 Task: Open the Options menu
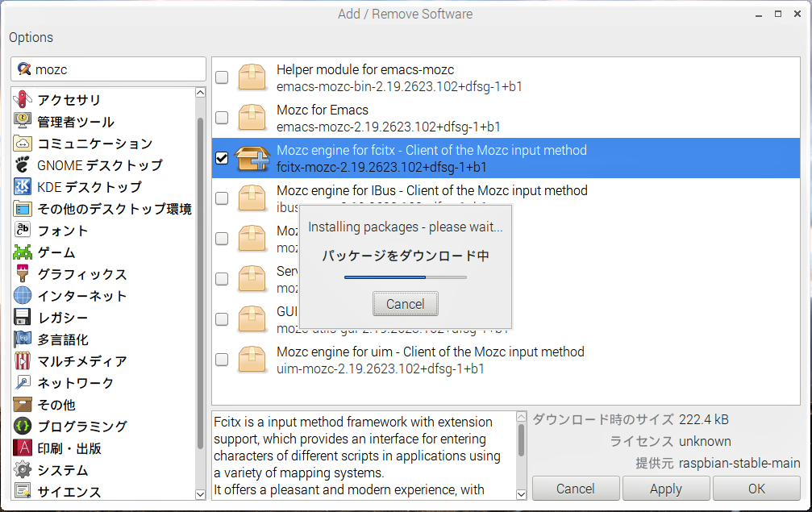point(31,37)
